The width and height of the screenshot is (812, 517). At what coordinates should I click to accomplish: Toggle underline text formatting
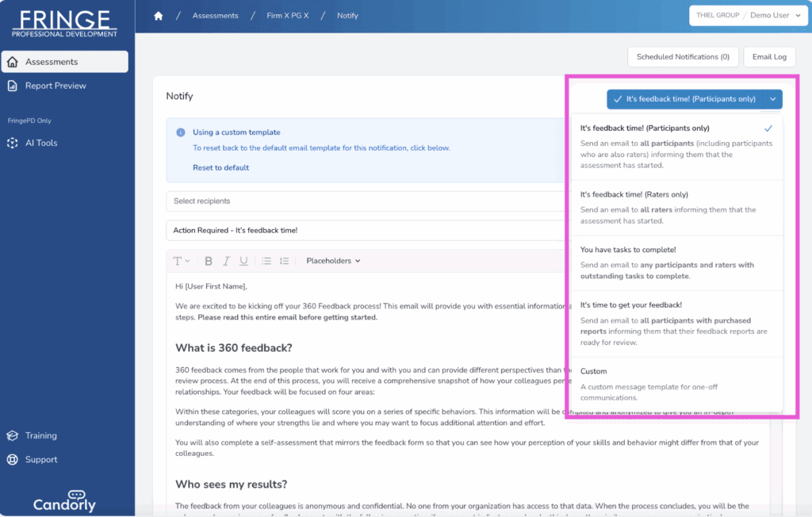[243, 261]
